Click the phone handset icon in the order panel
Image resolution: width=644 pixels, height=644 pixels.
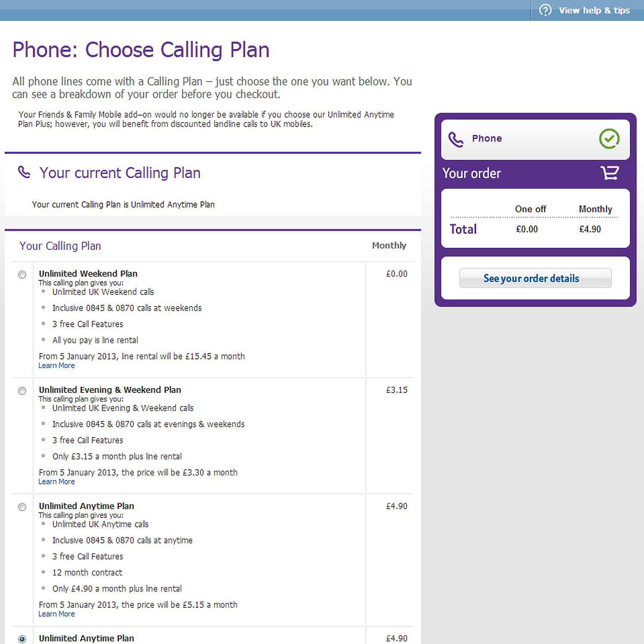(456, 139)
